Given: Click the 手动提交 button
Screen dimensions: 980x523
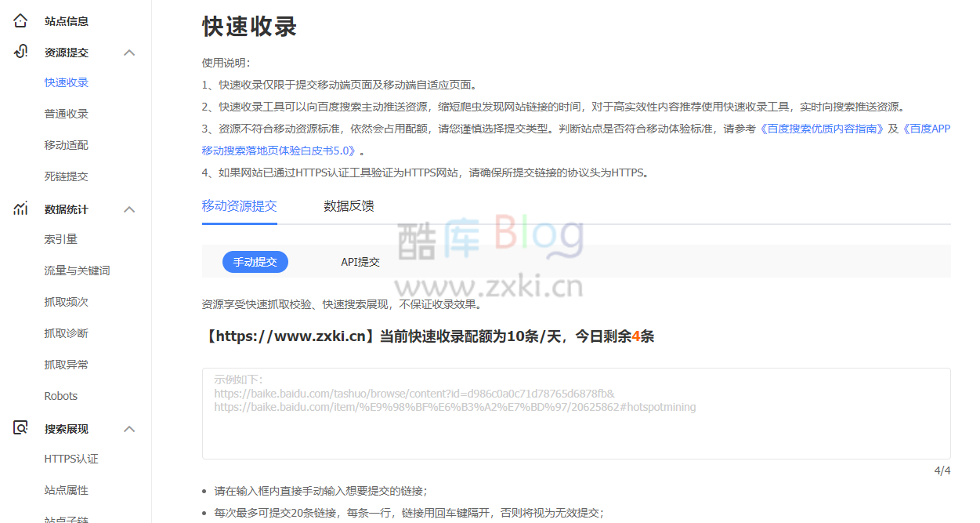Looking at the screenshot, I should pyautogui.click(x=255, y=262).
